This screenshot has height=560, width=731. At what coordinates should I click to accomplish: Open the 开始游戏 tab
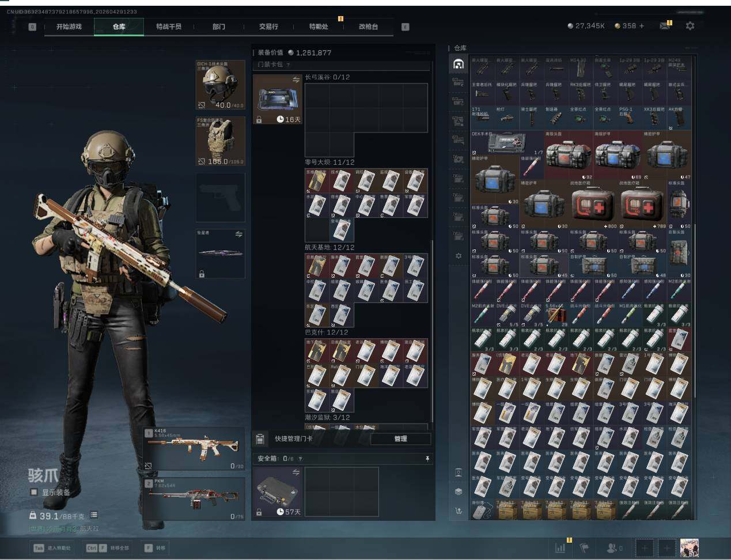69,27
